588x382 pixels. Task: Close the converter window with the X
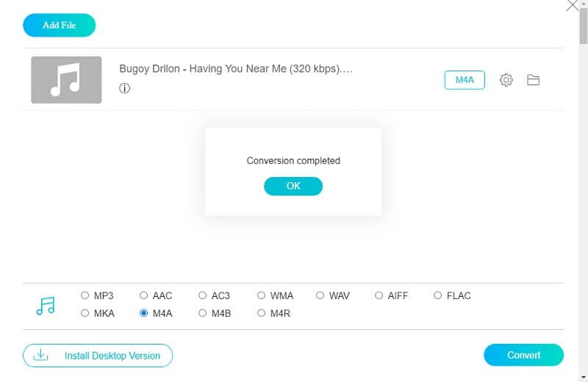(573, 6)
